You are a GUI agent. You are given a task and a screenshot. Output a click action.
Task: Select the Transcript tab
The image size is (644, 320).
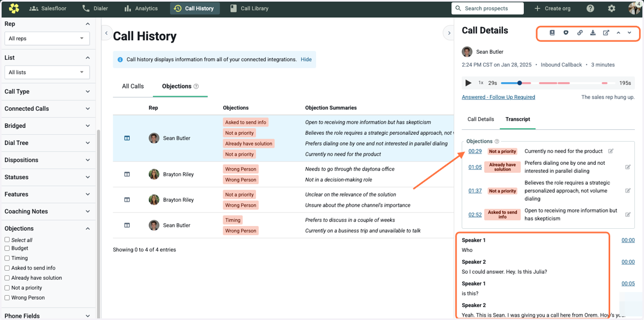click(x=518, y=119)
